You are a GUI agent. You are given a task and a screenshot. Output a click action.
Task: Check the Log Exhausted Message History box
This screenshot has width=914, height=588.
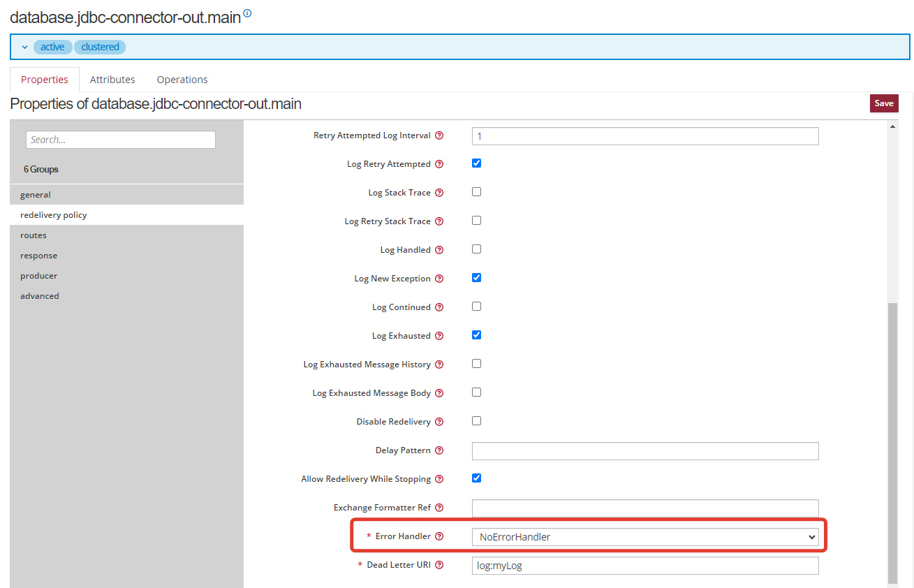point(476,364)
